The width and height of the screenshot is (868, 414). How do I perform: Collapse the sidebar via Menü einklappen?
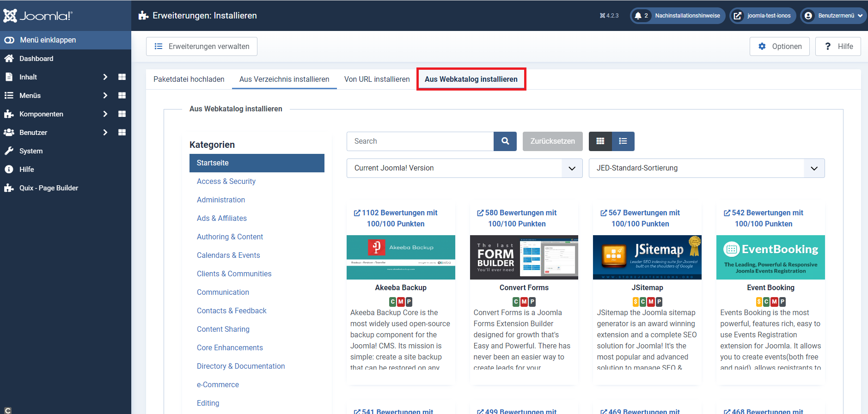pos(66,40)
